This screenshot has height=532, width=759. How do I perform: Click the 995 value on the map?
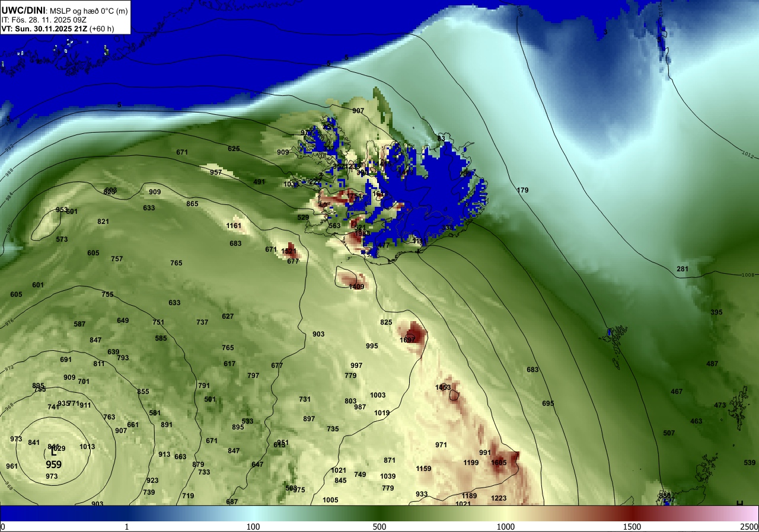click(x=372, y=346)
